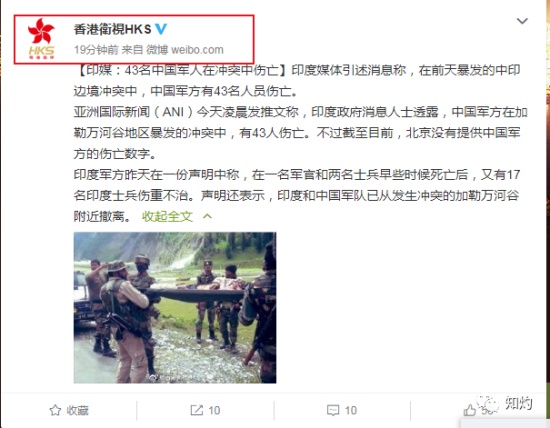Viewport: 550px width, 428px height.
Task: Click the green up-chevron beside 收起全文
Action: [x=207, y=216]
